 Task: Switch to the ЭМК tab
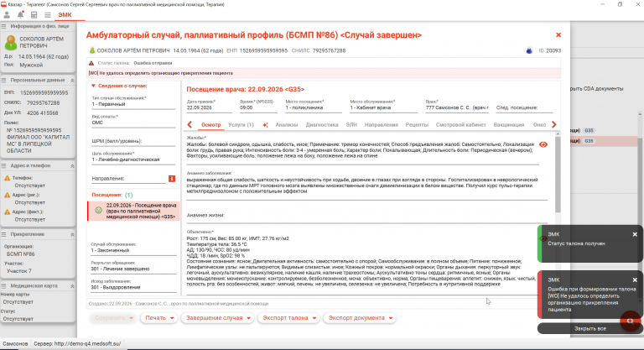pos(65,15)
